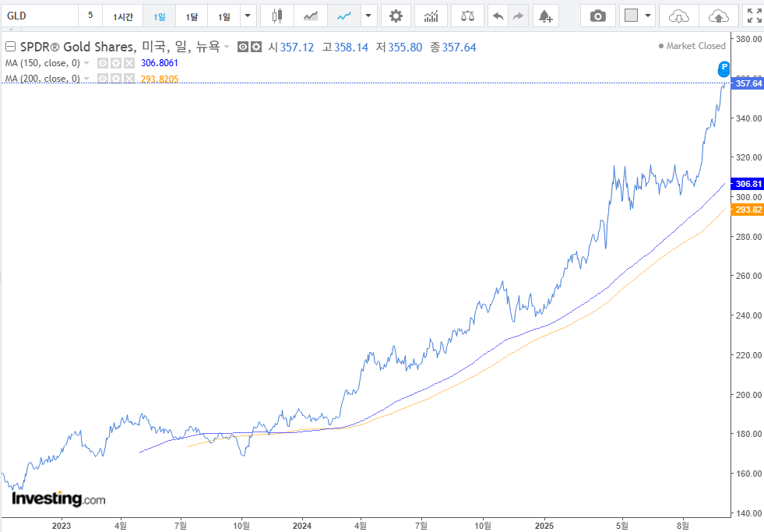The height and width of the screenshot is (532, 764).
Task: Select the custom 1일 interval next to dropdown
Action: [224, 16]
